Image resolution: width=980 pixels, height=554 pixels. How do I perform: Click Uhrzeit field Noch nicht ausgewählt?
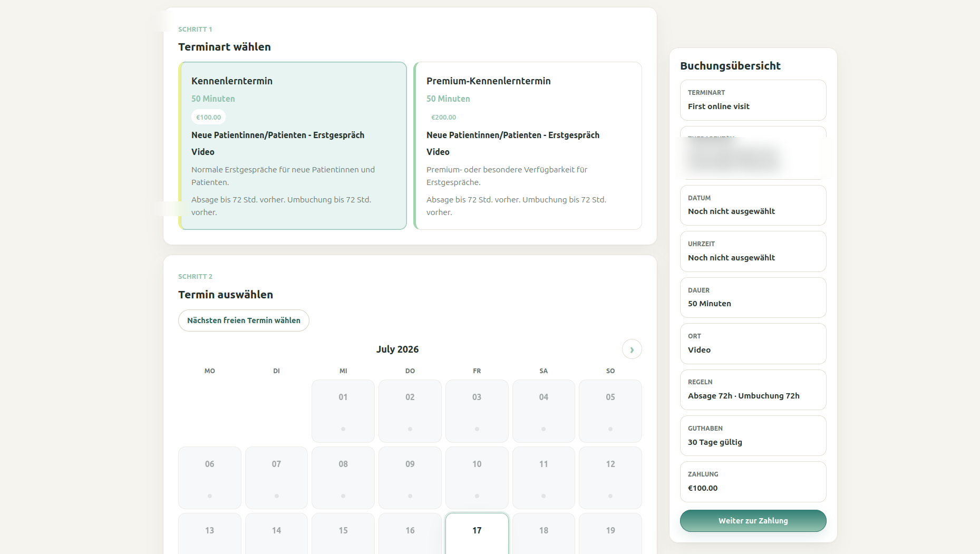click(x=753, y=251)
